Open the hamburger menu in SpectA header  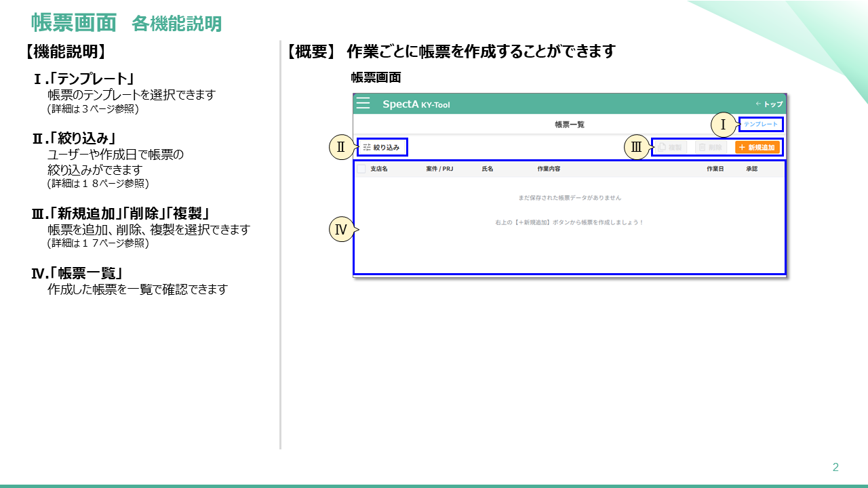pyautogui.click(x=363, y=104)
